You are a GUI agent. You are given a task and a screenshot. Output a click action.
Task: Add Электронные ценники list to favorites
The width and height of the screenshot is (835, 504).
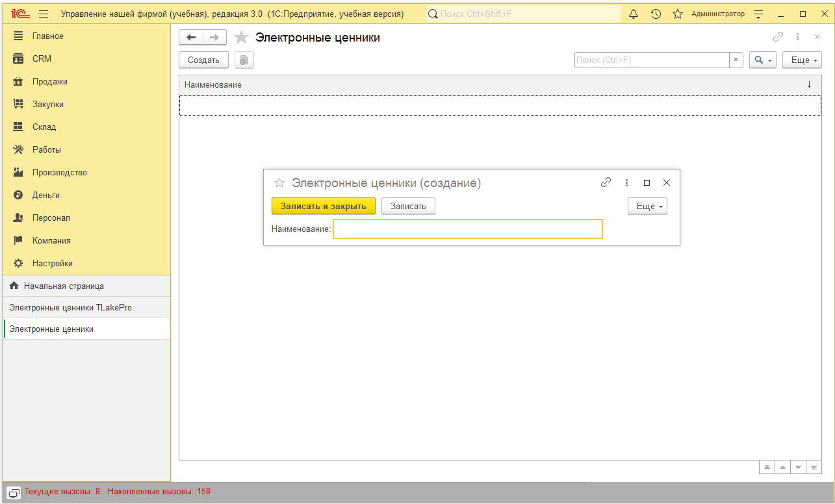pos(242,38)
